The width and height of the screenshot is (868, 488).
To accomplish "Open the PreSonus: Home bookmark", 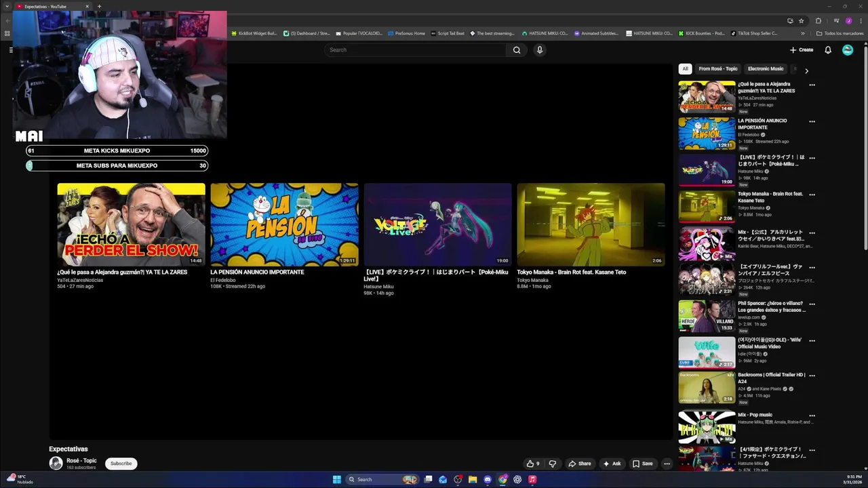I will click(x=406, y=33).
